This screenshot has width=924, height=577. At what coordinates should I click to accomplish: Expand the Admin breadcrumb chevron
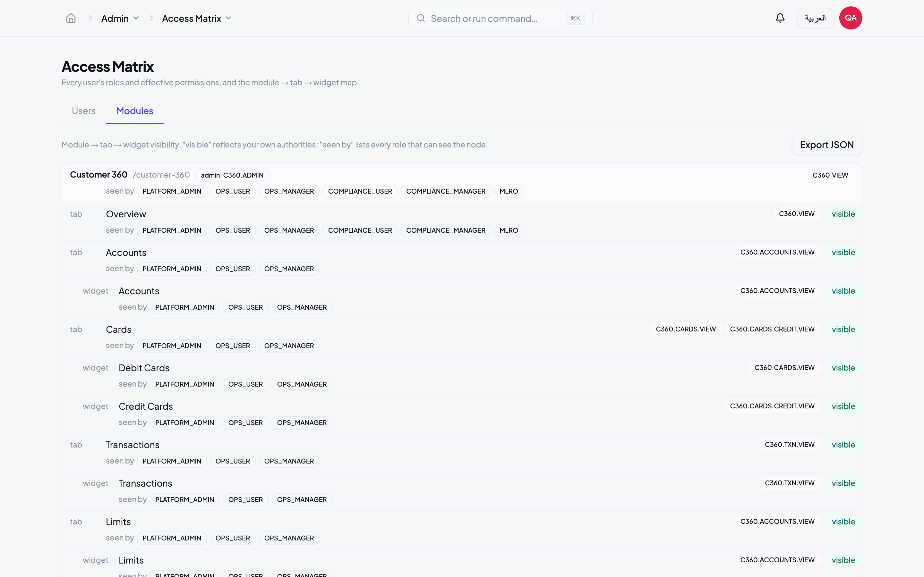coord(136,18)
